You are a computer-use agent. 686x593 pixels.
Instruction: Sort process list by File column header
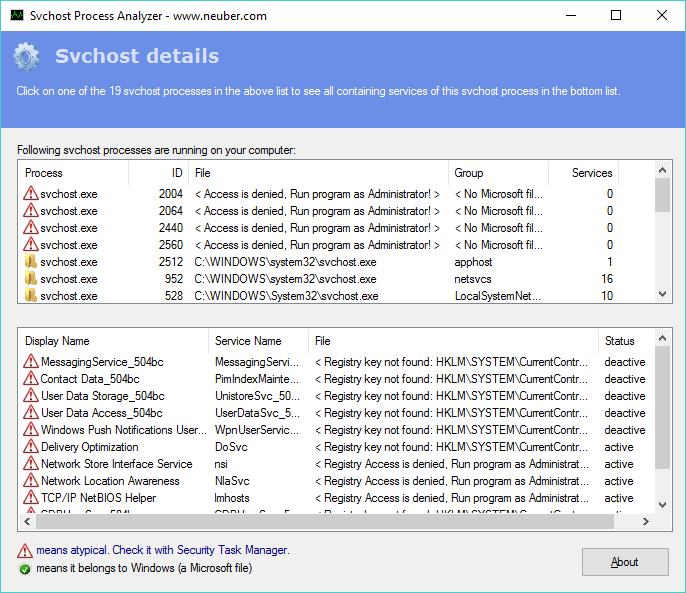point(318,173)
